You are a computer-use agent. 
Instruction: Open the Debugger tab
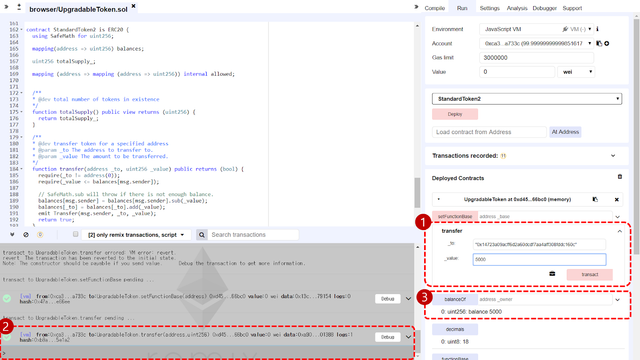click(x=544, y=8)
